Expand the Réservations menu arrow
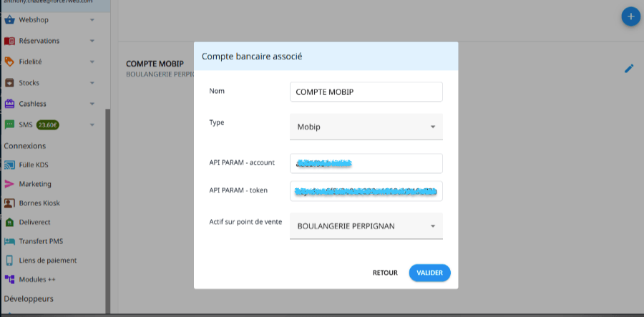The height and width of the screenshot is (317, 644). tap(92, 41)
